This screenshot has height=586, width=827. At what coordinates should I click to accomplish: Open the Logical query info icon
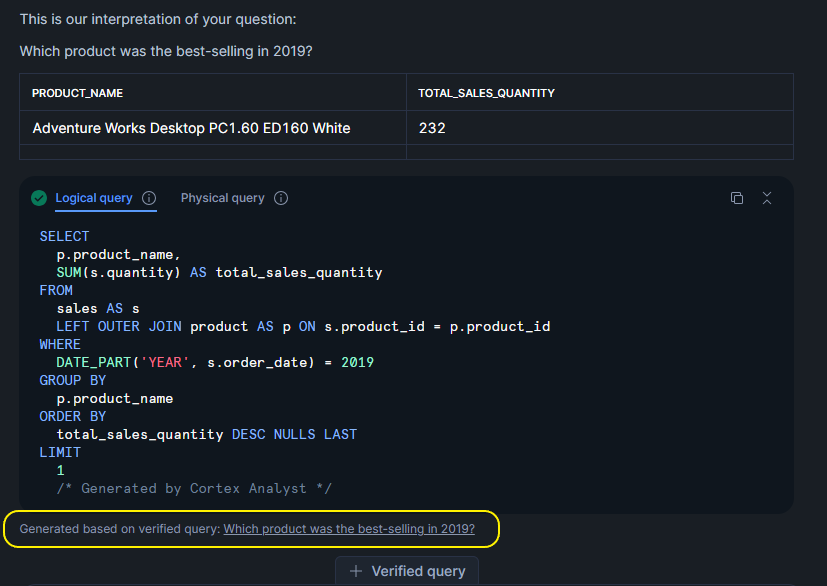coord(149,198)
